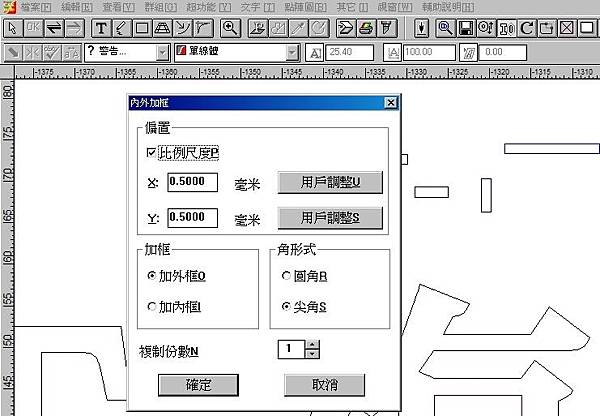Click the perspective grid tool icon
The image size is (600, 416).
click(162, 28)
